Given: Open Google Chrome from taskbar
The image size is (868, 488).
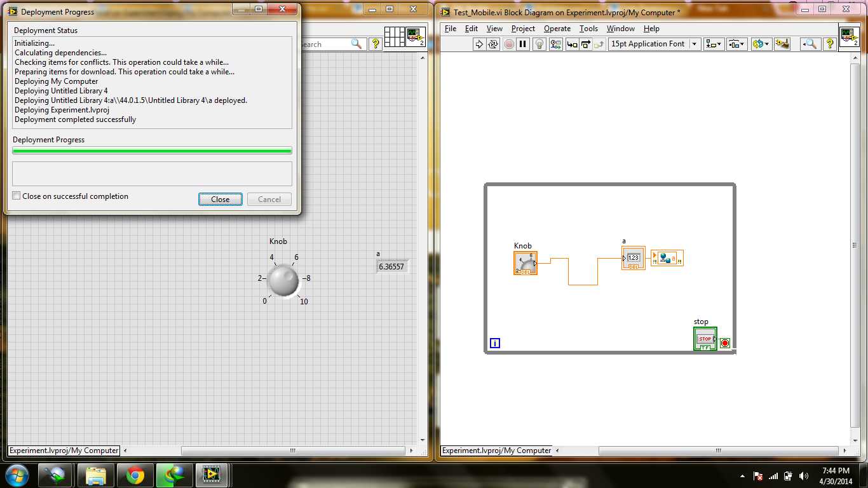Looking at the screenshot, I should coord(135,475).
